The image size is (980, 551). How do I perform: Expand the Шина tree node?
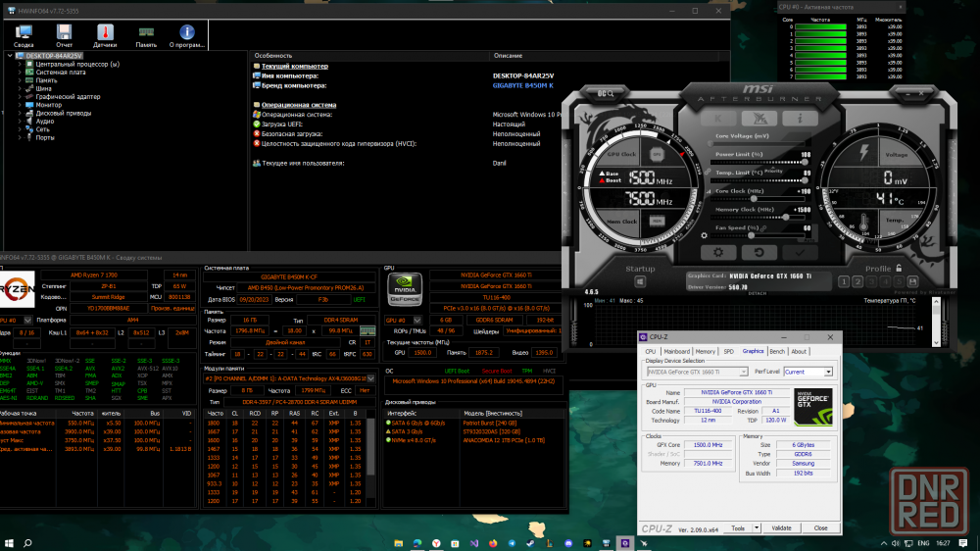(x=20, y=88)
